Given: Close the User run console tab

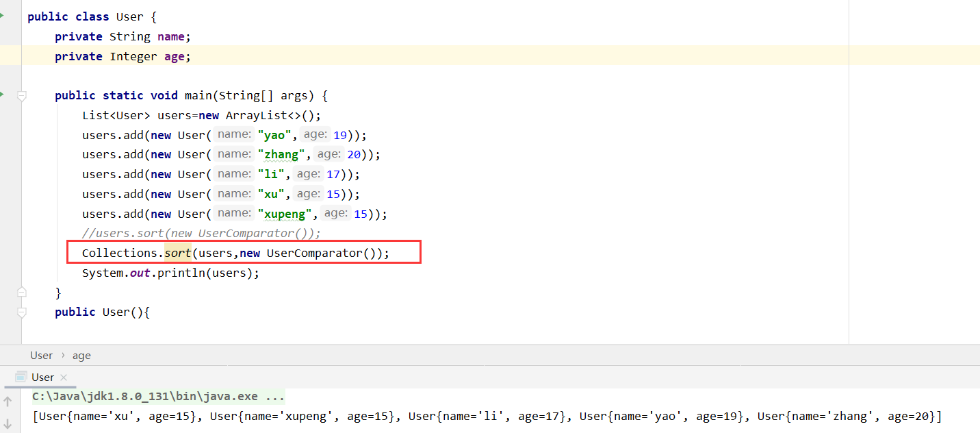Looking at the screenshot, I should click(63, 377).
